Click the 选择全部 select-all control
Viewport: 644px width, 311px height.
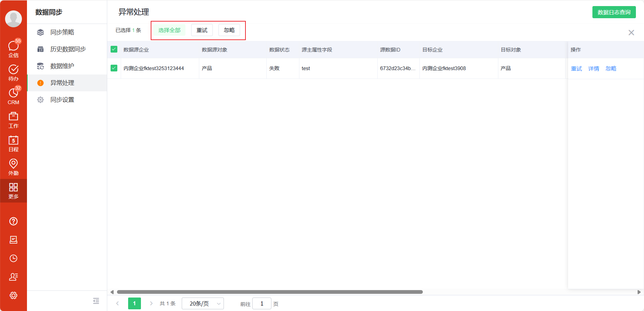[170, 30]
